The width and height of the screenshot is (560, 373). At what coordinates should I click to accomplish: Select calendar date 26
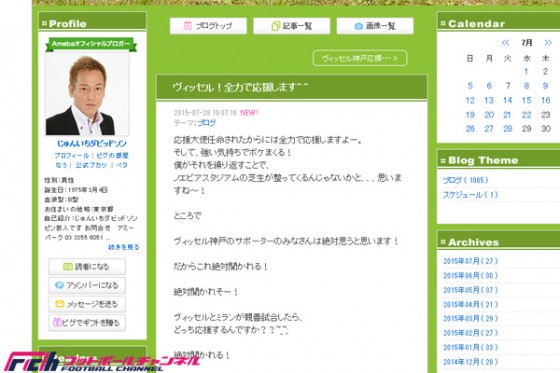click(x=470, y=129)
